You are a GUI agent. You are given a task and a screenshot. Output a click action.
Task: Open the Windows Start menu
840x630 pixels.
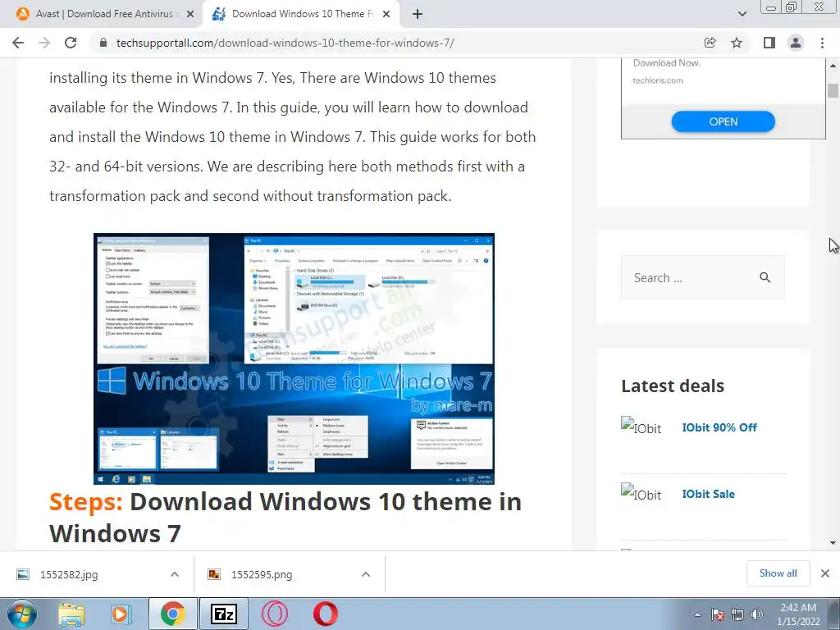point(22,614)
